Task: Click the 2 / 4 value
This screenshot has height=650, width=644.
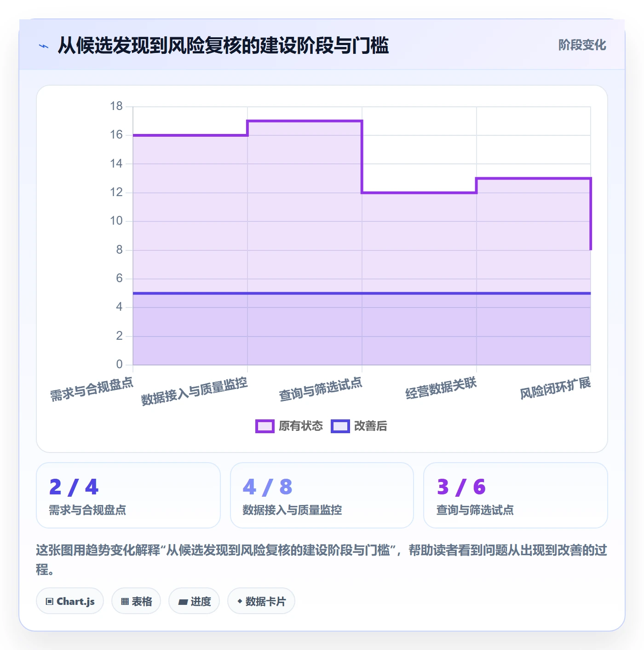Action: 74,487
